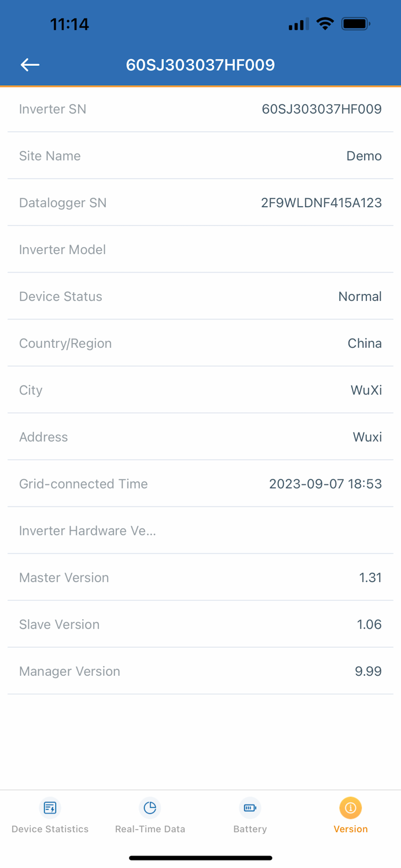Screen dimensions: 401x868
Task: Tap the Real-Time Data label
Action: pyautogui.click(x=150, y=829)
